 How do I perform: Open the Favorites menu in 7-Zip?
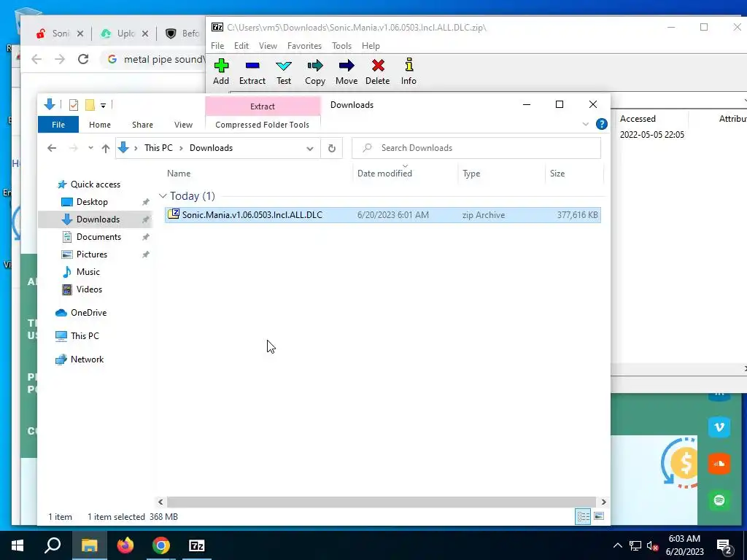304,46
